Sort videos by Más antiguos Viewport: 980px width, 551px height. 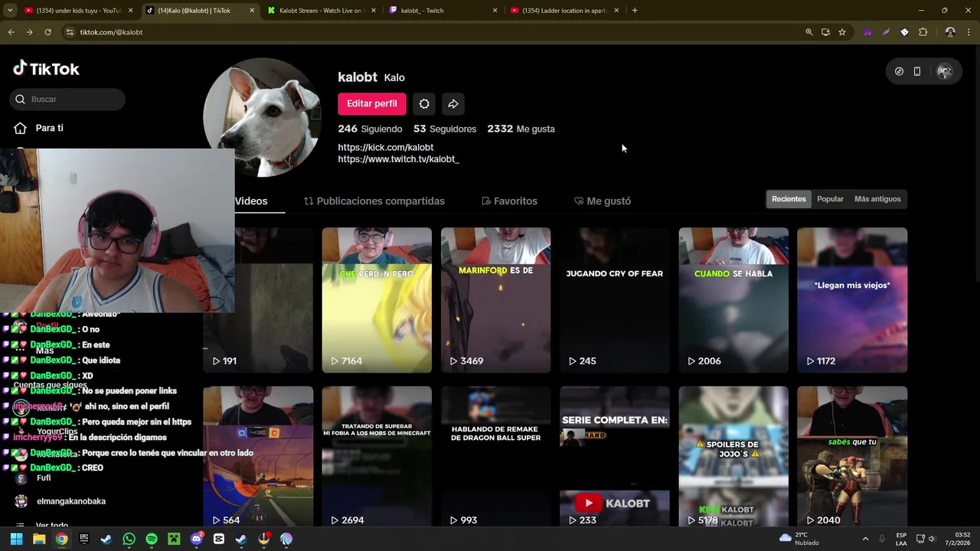(x=877, y=199)
